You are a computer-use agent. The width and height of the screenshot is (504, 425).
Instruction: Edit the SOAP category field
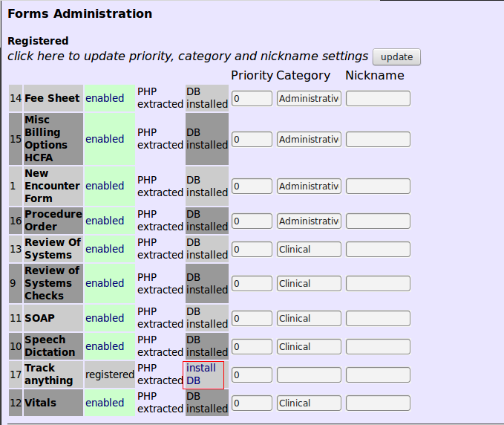(309, 318)
